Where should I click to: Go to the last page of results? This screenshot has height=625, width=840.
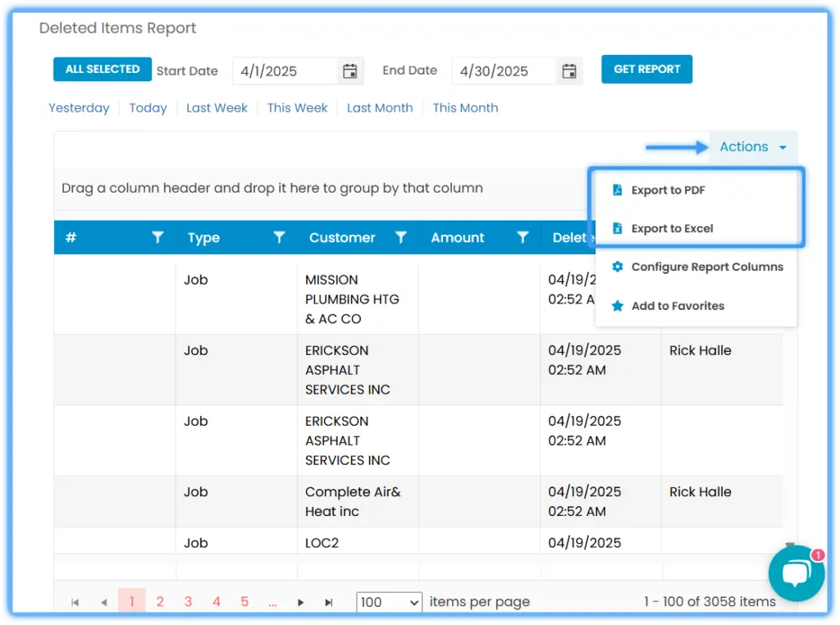tap(329, 602)
